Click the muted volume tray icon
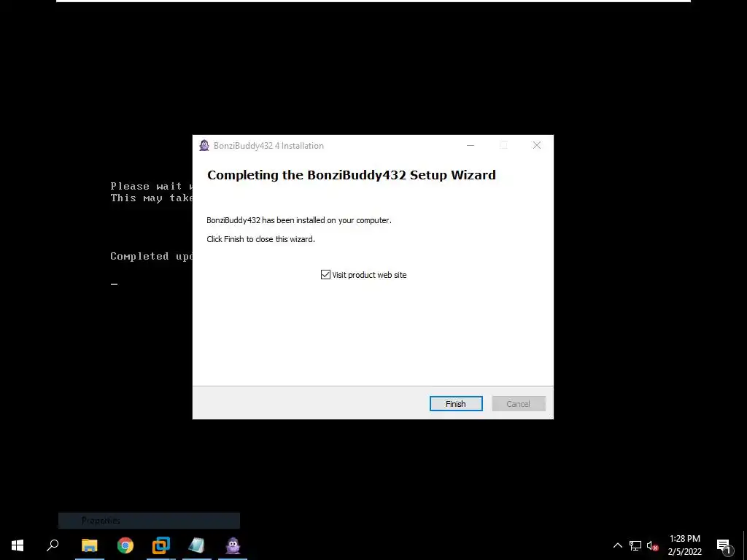 pos(653,545)
